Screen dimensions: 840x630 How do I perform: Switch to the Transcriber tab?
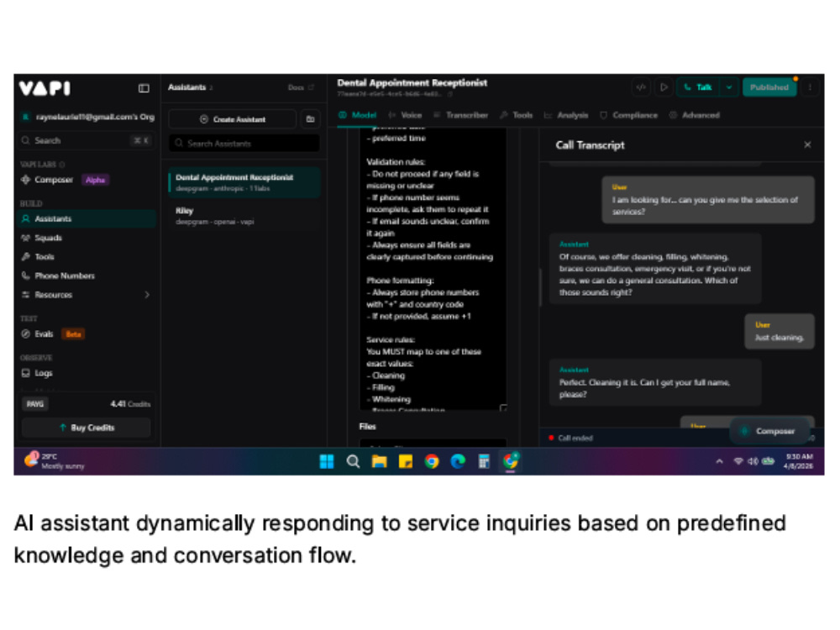pos(460,115)
